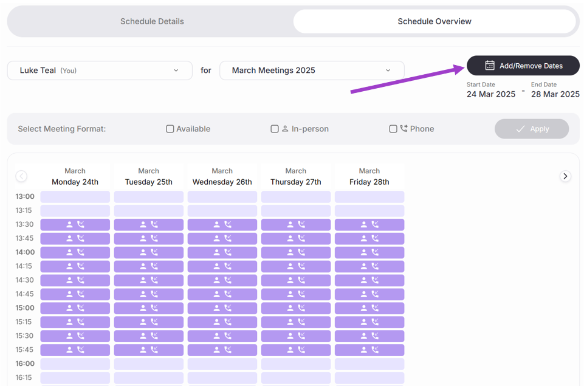
Task: Click phone icon in Friday 15:45 slot
Action: (x=375, y=350)
